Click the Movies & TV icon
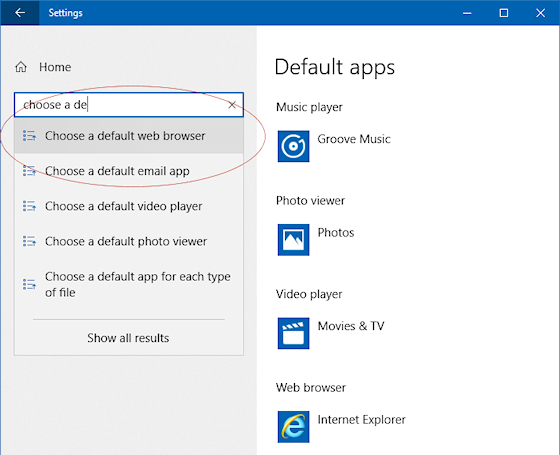This screenshot has width=560, height=455. [x=293, y=333]
